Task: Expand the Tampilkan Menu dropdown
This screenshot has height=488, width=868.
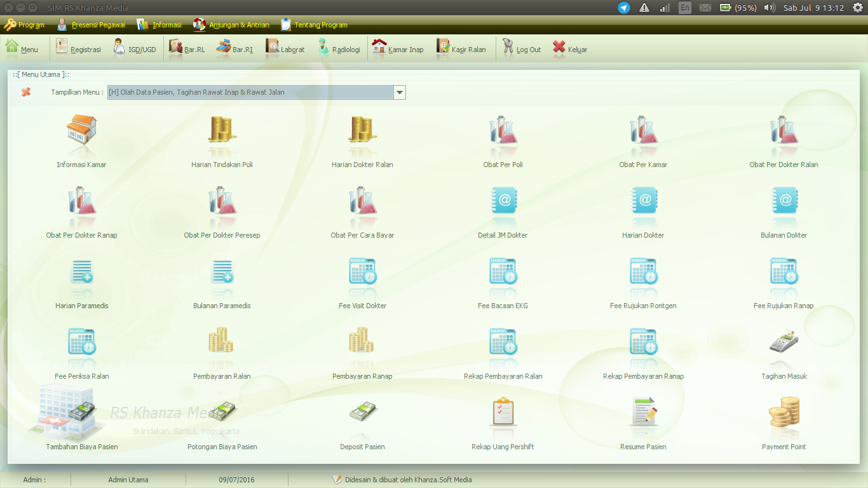Action: pos(399,91)
